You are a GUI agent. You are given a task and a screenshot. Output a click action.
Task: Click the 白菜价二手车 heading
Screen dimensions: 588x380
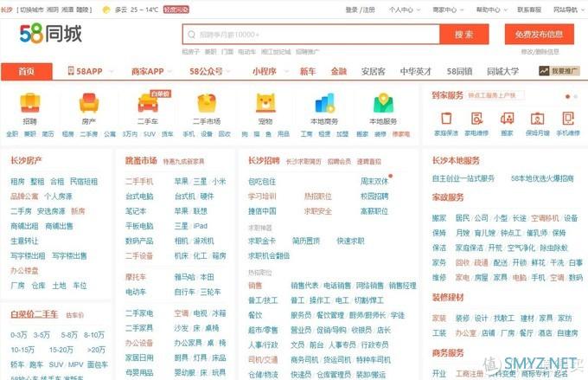pyautogui.click(x=35, y=314)
